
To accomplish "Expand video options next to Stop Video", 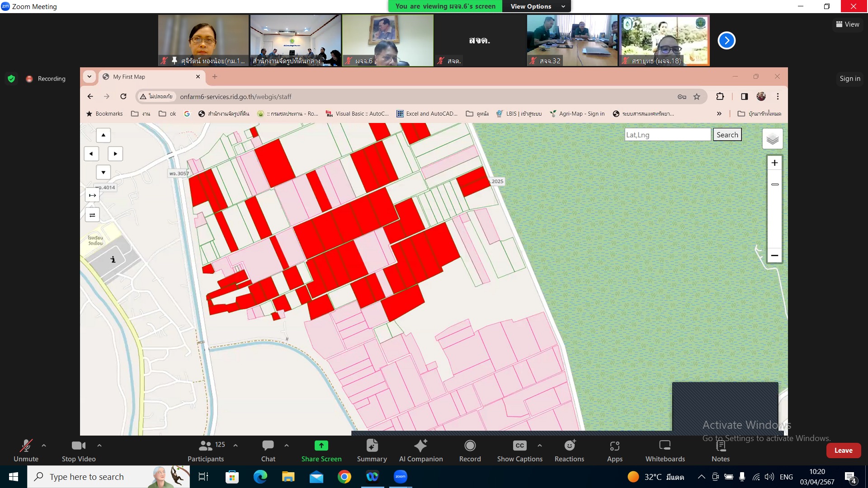I will point(99,446).
